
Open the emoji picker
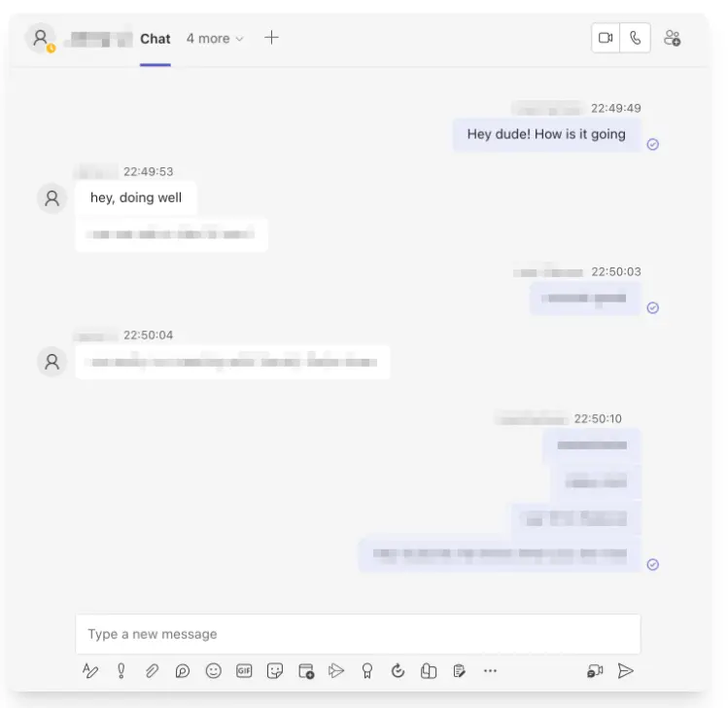[x=214, y=671]
